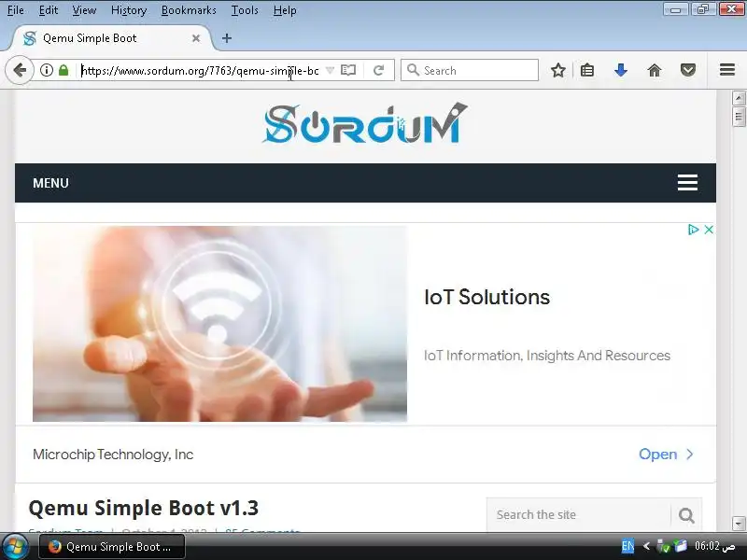The width and height of the screenshot is (747, 560).
Task: Open the Bookmarks menu
Action: click(189, 10)
